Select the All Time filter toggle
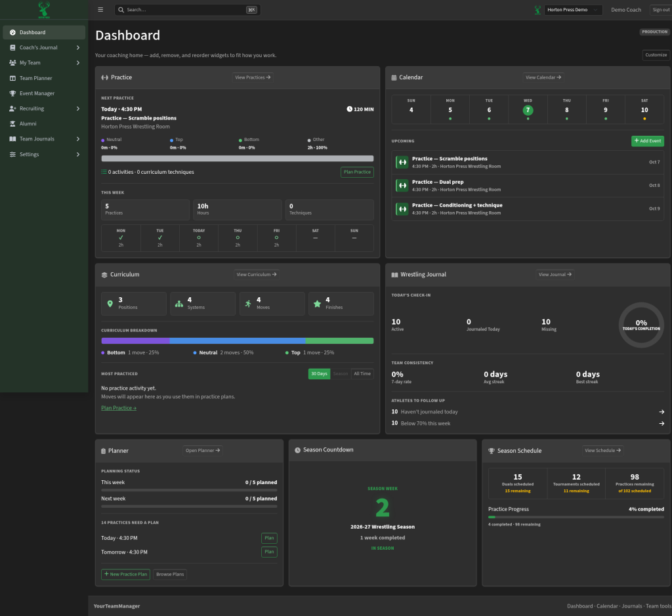The image size is (672, 616). pyautogui.click(x=362, y=373)
